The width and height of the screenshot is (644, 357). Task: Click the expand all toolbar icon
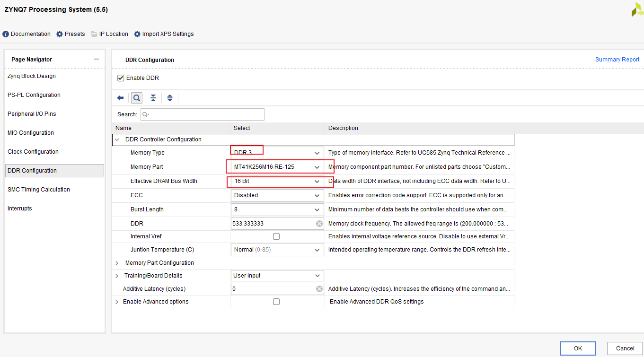(169, 98)
